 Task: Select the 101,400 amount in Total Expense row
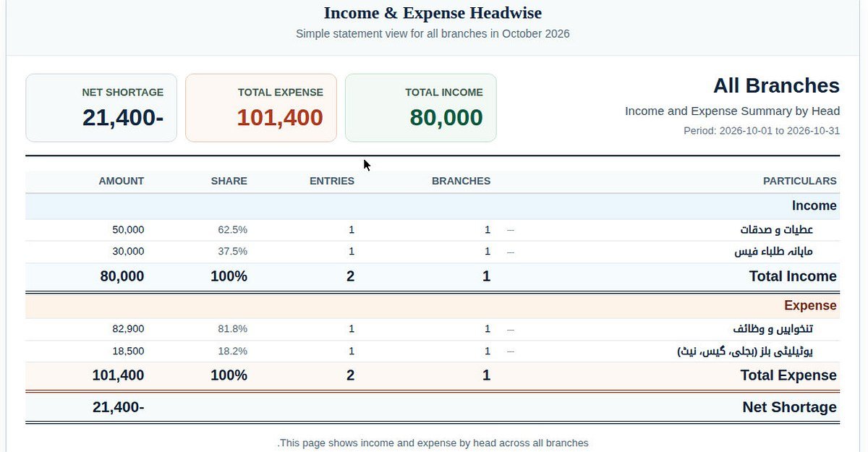click(118, 375)
